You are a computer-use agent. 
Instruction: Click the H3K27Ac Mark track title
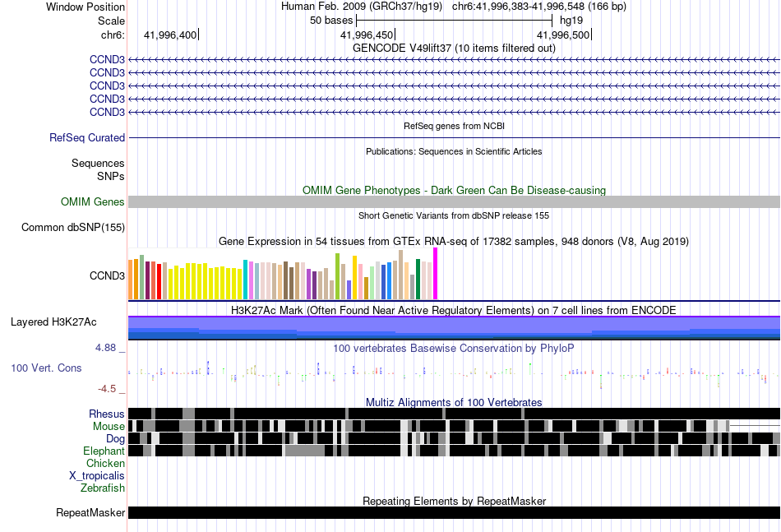pos(454,310)
